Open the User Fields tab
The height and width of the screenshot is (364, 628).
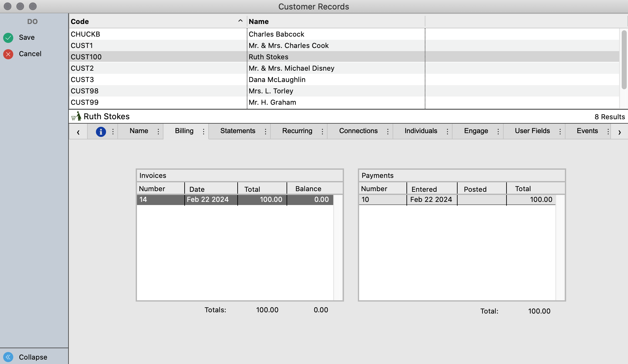click(x=532, y=131)
